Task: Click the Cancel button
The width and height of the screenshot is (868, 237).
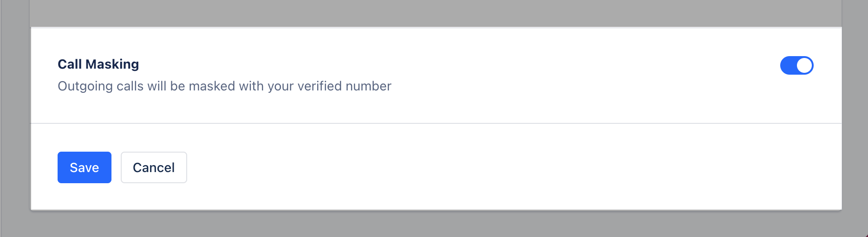Action: 154,167
